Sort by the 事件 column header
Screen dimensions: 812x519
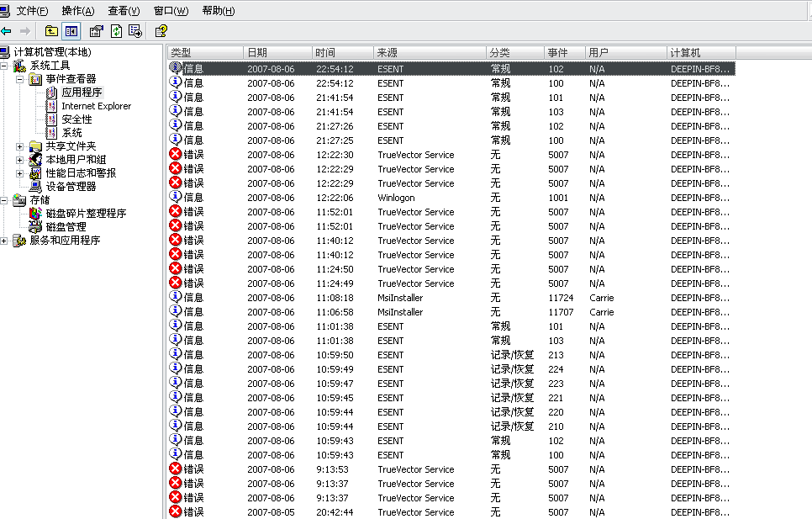[563, 53]
